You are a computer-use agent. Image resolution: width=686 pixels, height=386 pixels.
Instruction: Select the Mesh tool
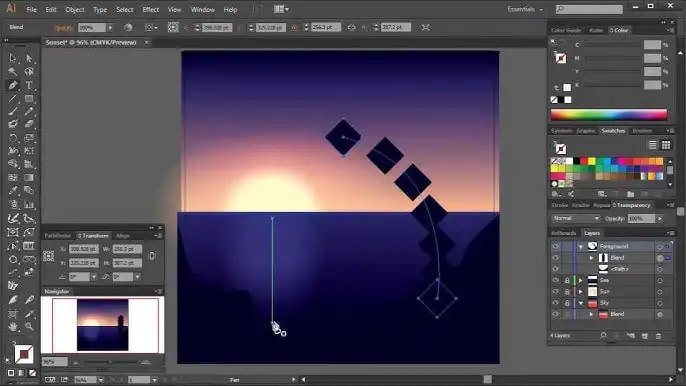click(13, 178)
